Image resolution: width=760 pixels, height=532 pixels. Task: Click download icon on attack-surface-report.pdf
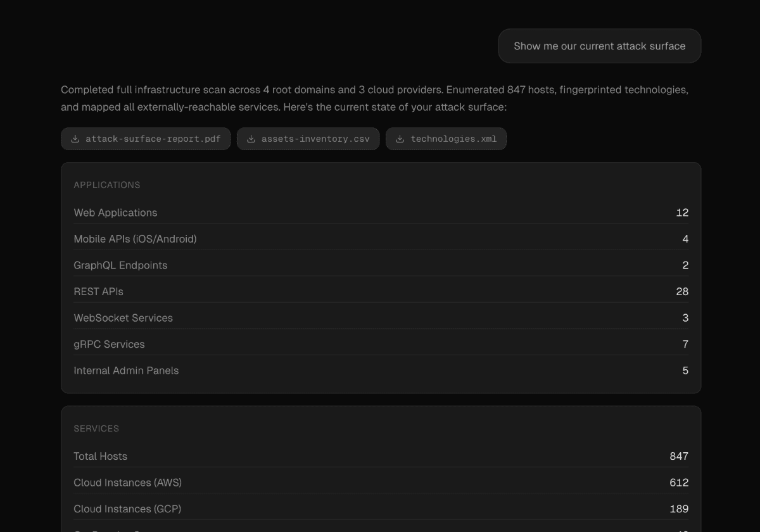pyautogui.click(x=75, y=139)
